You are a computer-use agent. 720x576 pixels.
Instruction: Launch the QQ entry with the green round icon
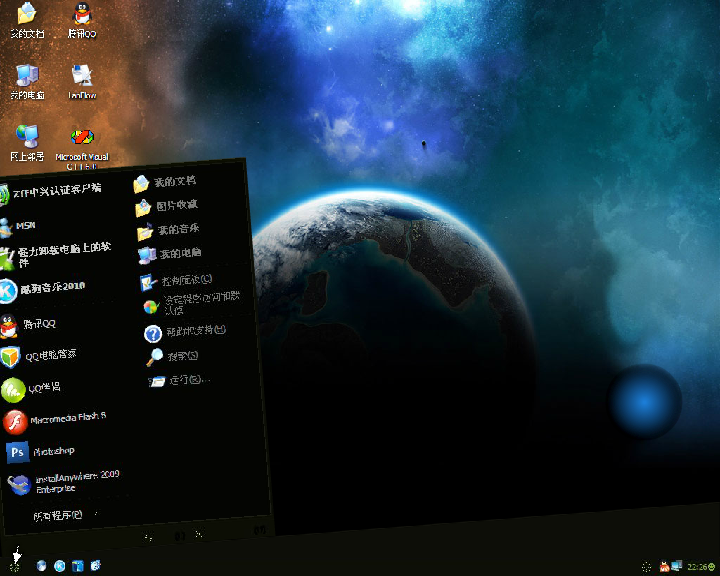[31, 390]
